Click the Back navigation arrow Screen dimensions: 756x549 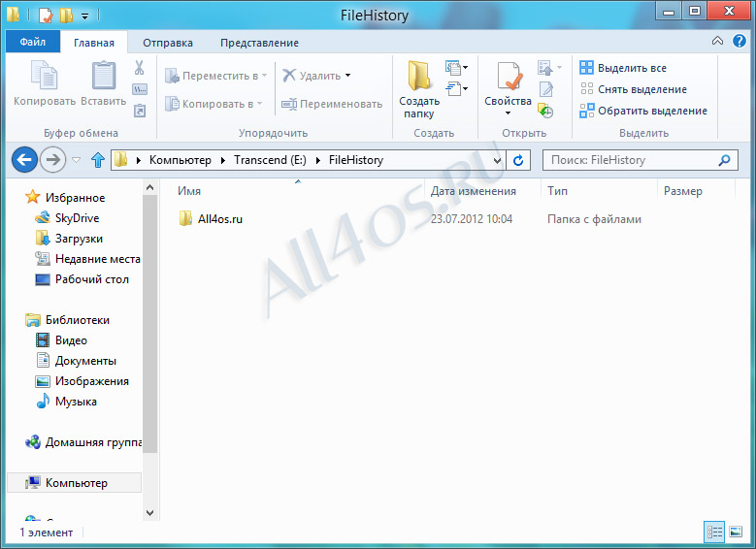[24, 159]
